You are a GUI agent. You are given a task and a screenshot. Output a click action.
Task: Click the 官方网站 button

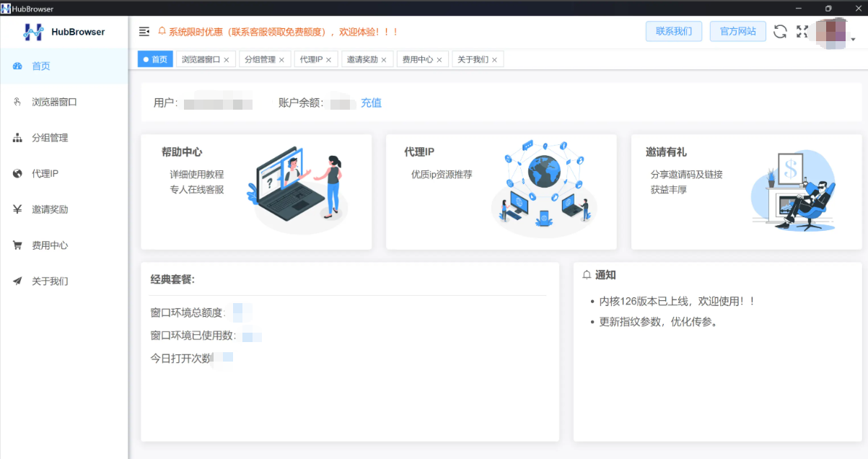pyautogui.click(x=738, y=31)
